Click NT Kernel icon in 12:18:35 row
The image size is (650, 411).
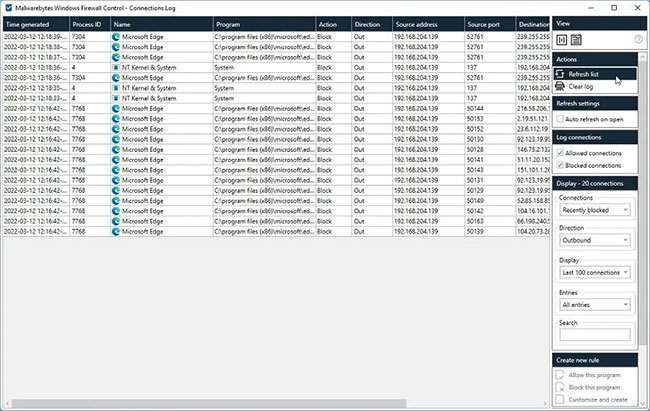click(x=116, y=88)
